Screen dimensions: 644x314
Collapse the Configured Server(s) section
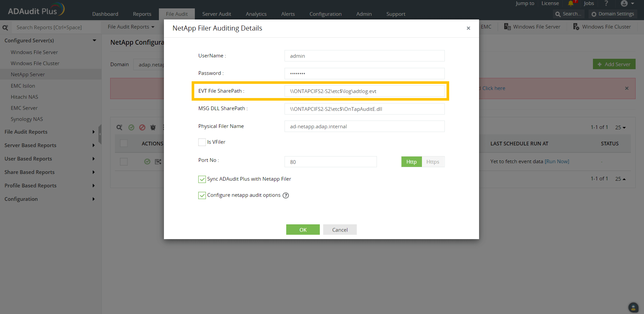coord(94,40)
